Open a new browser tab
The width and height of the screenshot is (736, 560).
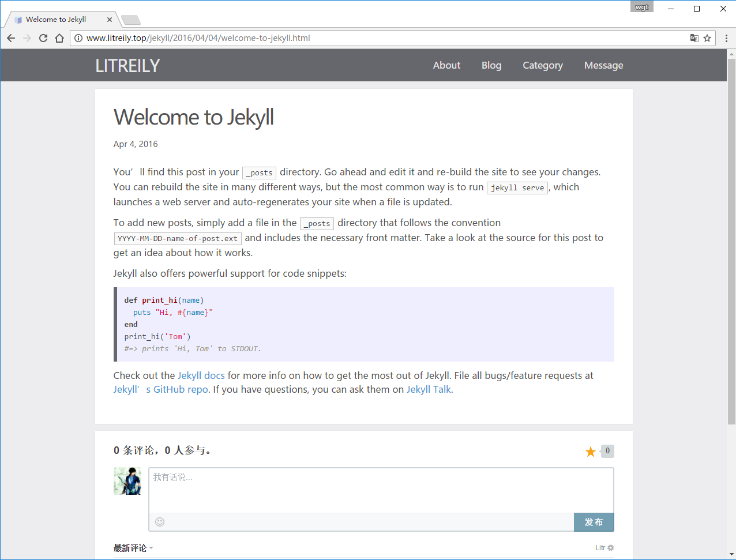(x=131, y=20)
